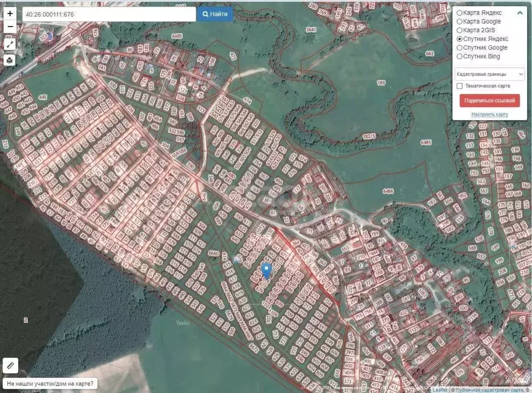Open the Кадастровые границы dropdown

coord(489,74)
